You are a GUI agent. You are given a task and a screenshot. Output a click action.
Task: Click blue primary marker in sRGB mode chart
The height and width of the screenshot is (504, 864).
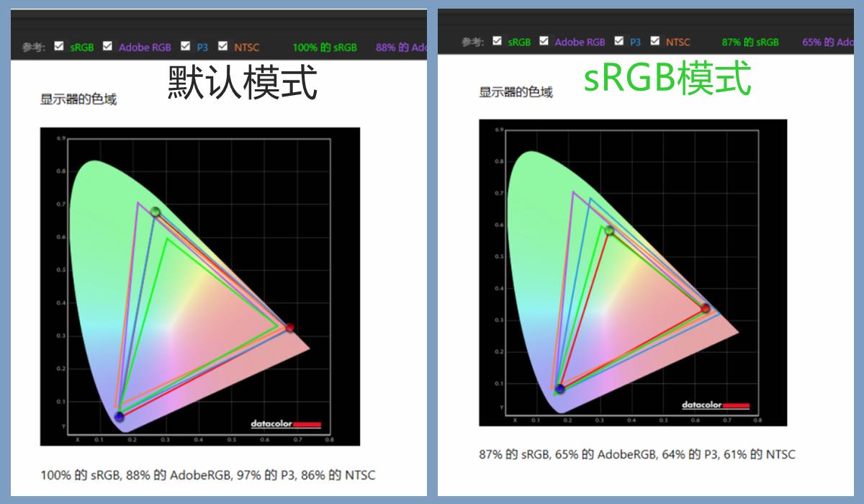(560, 389)
